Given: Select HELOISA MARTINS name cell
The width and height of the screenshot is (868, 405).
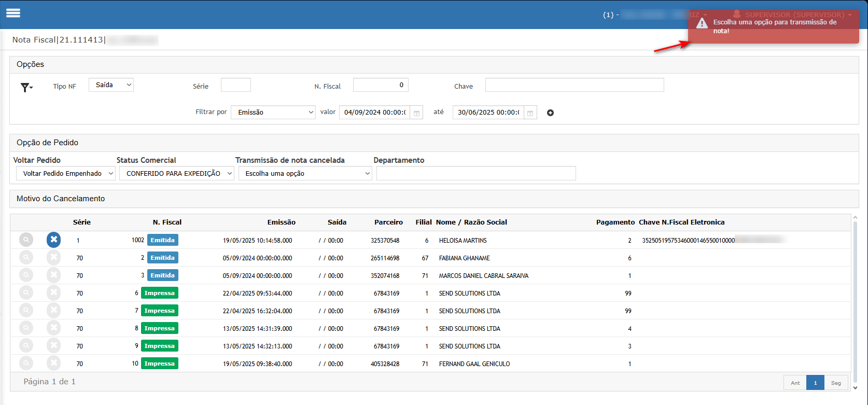Looking at the screenshot, I should pyautogui.click(x=463, y=241).
